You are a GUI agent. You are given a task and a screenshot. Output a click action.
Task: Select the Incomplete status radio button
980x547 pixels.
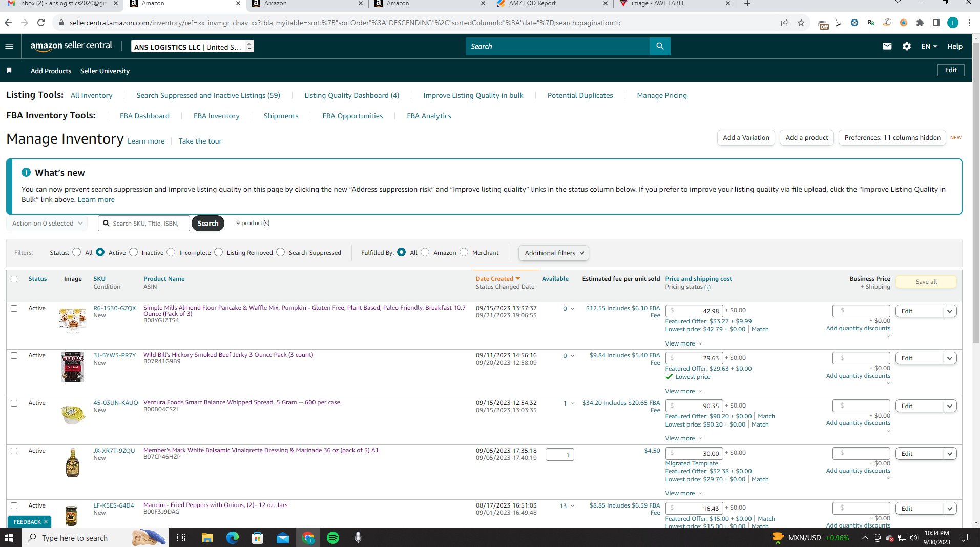[x=171, y=252]
